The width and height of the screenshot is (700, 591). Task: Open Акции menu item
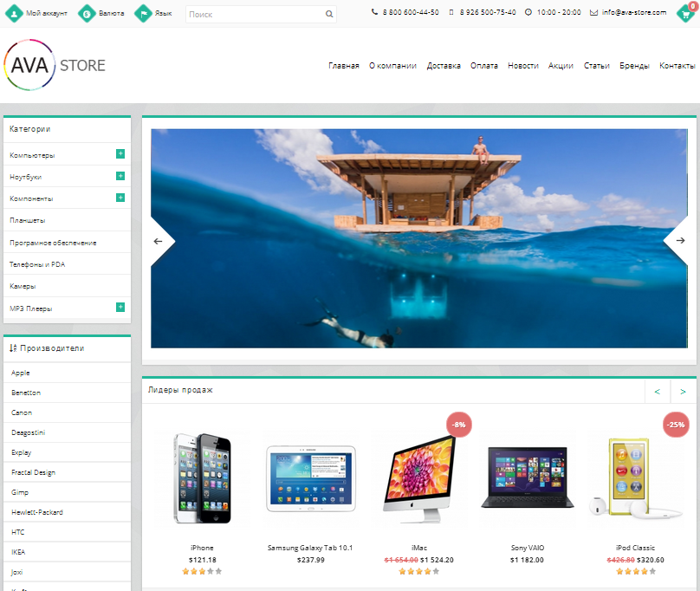tap(561, 66)
